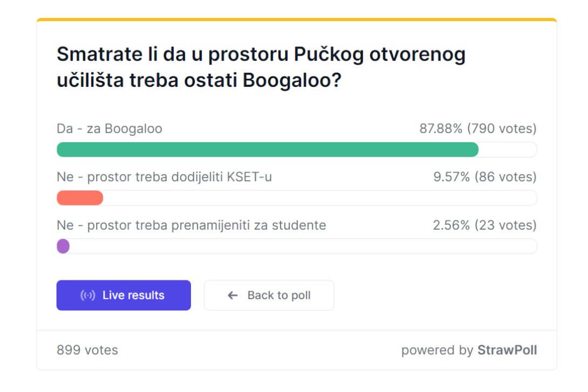This screenshot has height=392, width=588.
Task: Click the live broadcast signal icon
Action: click(x=88, y=295)
